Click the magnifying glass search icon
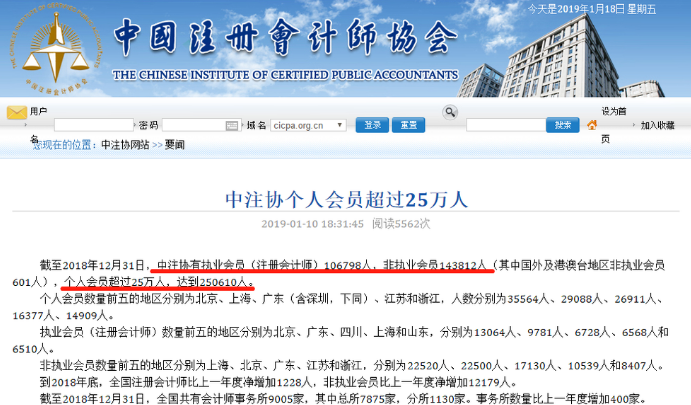Image resolution: width=691 pixels, height=405 pixels. [451, 113]
